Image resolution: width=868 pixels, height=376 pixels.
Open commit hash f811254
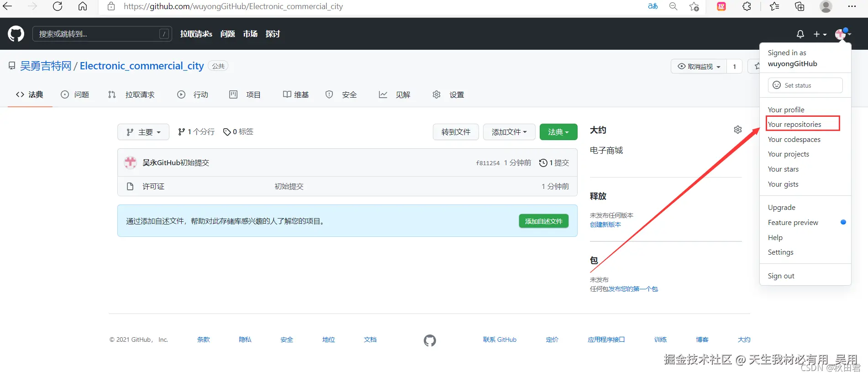click(488, 163)
